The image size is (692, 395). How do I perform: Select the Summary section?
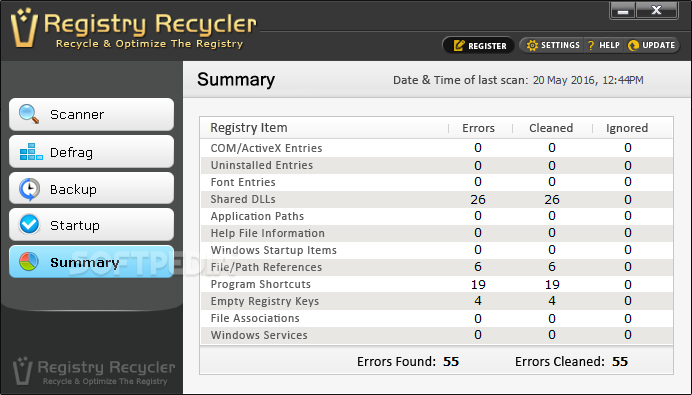(x=91, y=262)
